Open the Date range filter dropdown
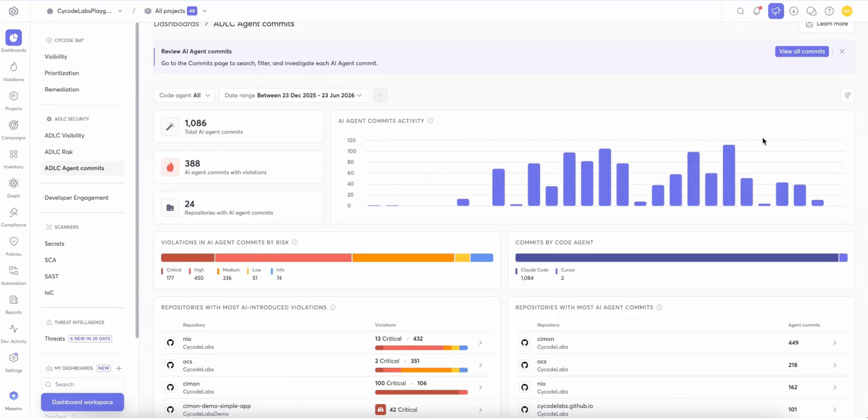The width and height of the screenshot is (868, 420). point(294,95)
